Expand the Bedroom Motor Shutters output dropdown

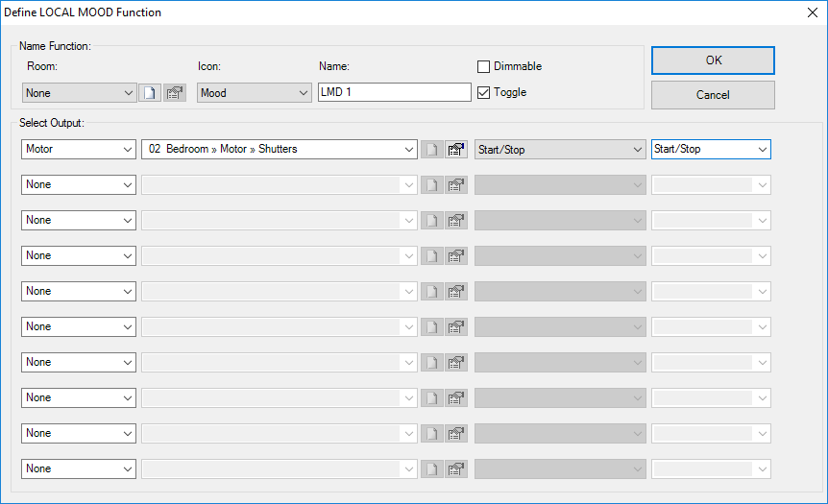pos(279,150)
